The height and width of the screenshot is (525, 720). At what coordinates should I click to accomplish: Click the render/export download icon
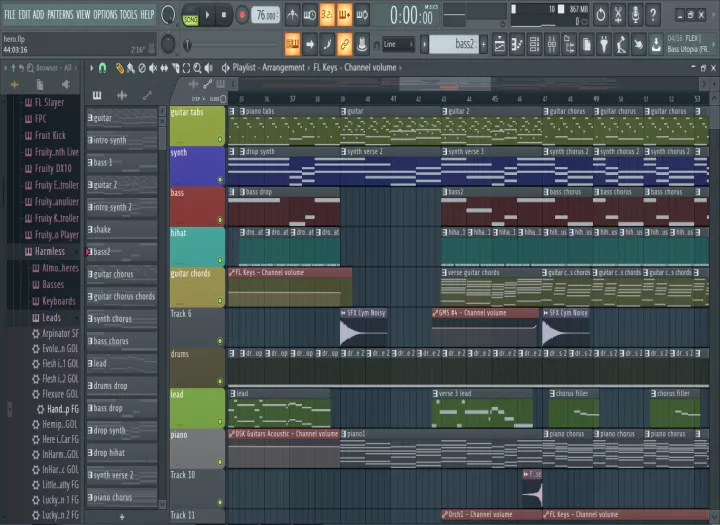pos(657,45)
